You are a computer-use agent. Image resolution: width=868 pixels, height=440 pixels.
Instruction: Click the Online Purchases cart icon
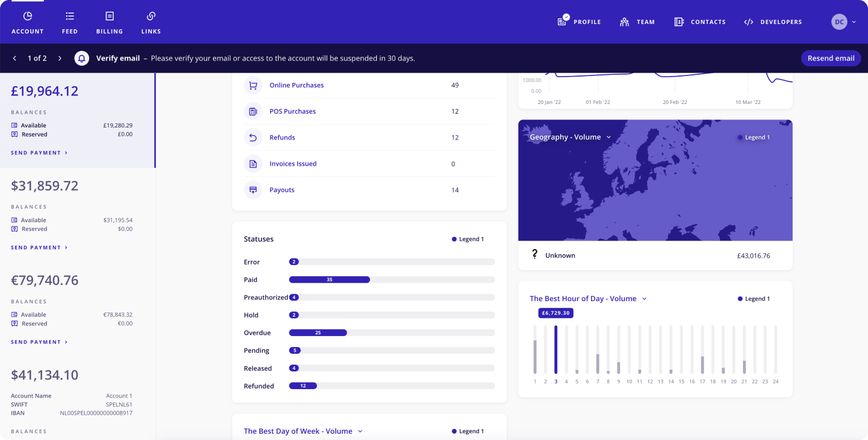point(253,85)
